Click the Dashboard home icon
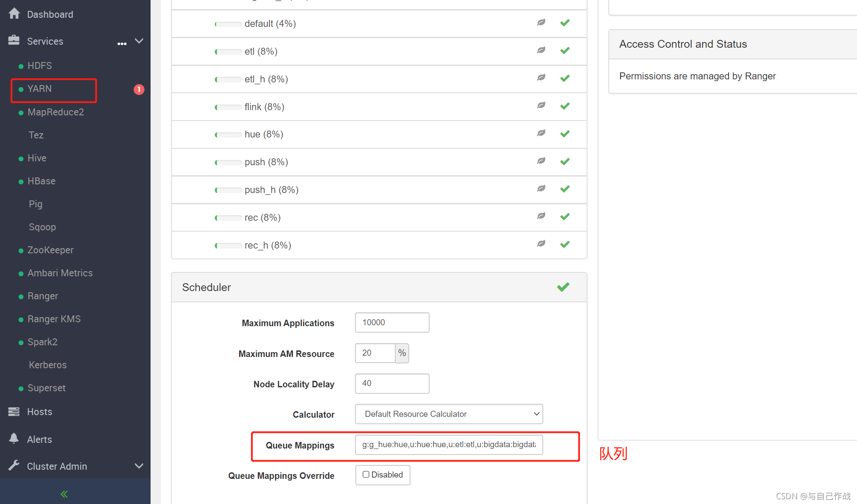 (14, 14)
